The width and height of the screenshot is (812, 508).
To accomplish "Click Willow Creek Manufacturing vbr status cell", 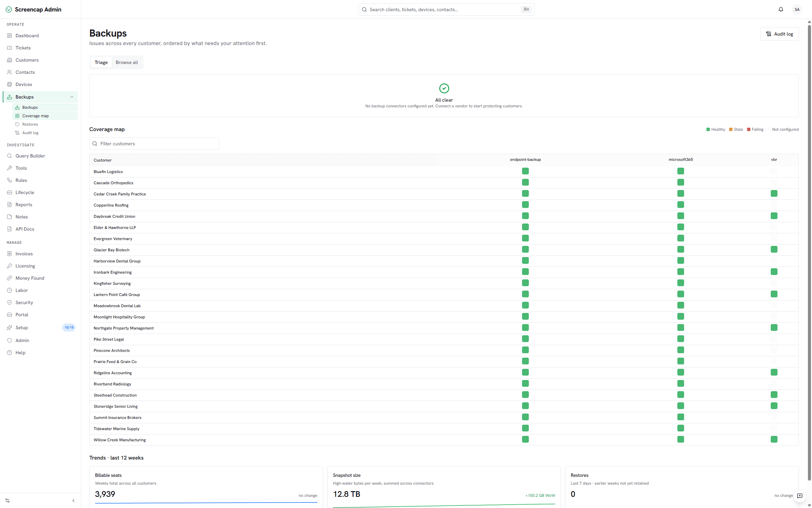I will [774, 440].
